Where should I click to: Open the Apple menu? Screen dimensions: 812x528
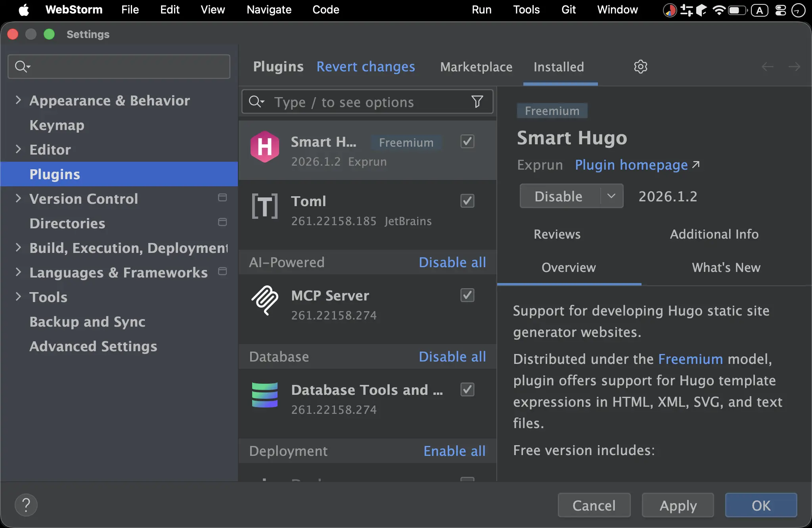click(x=24, y=10)
